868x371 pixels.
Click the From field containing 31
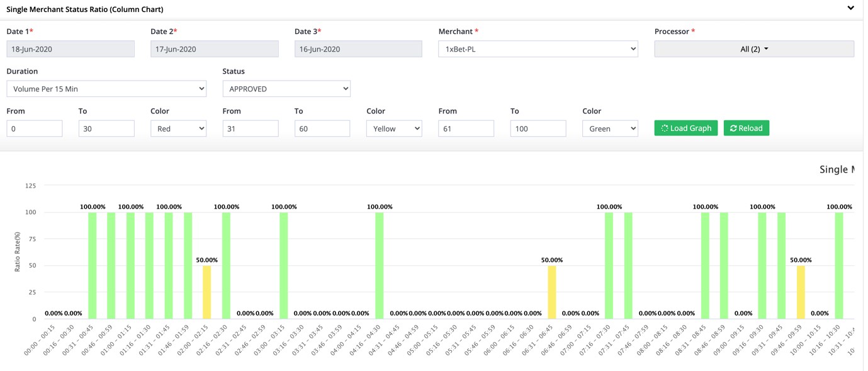[251, 128]
